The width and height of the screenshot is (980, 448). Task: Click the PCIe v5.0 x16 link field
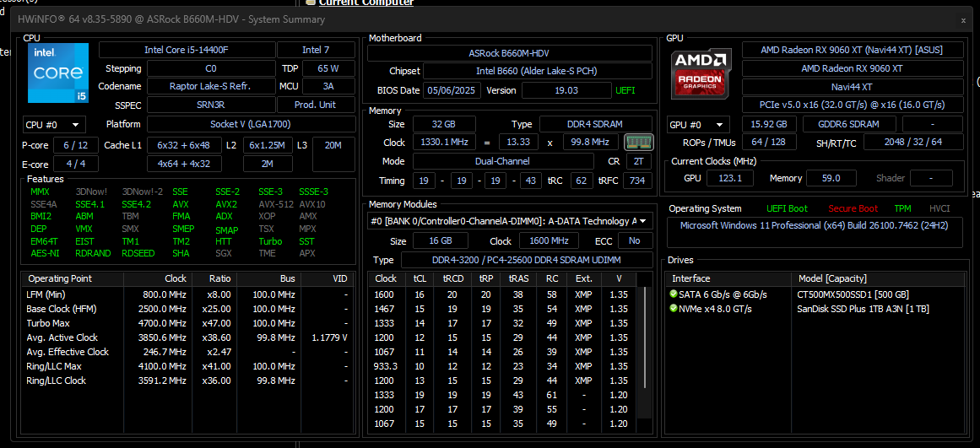click(853, 105)
